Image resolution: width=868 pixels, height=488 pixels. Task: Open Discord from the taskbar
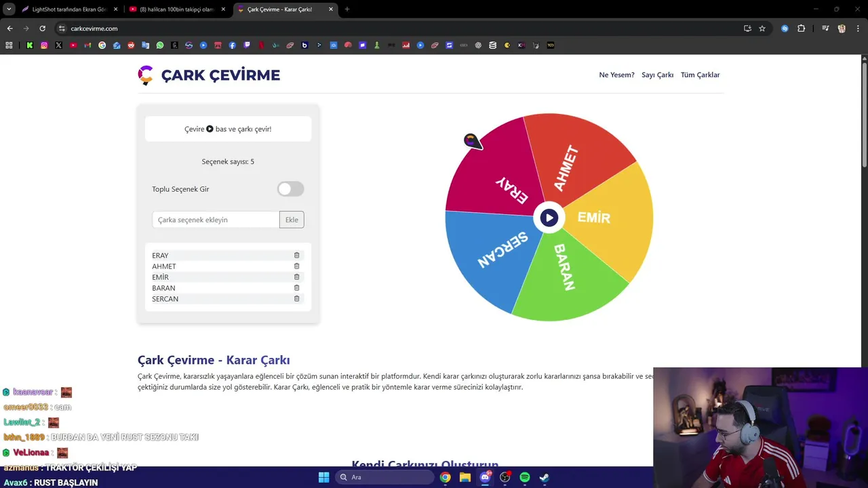[485, 477]
